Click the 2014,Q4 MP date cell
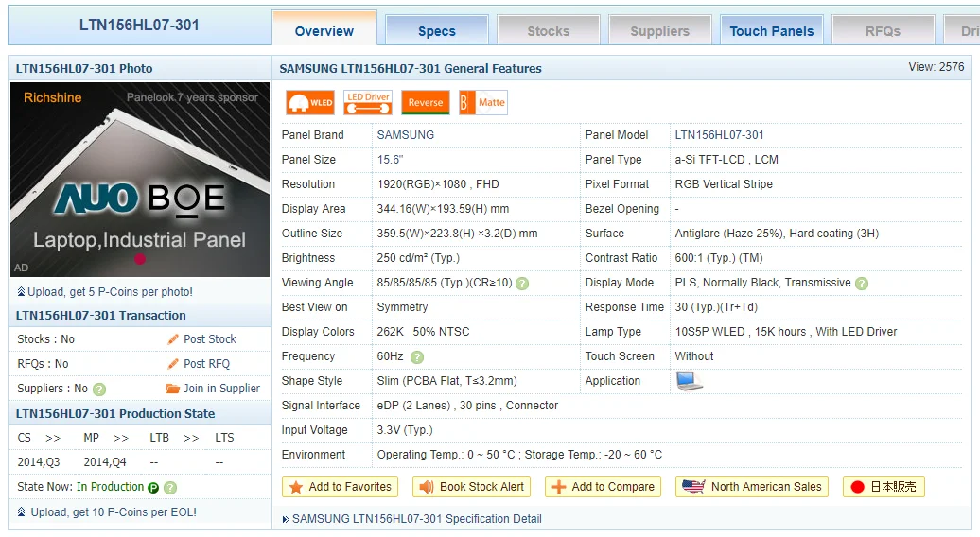 (105, 462)
